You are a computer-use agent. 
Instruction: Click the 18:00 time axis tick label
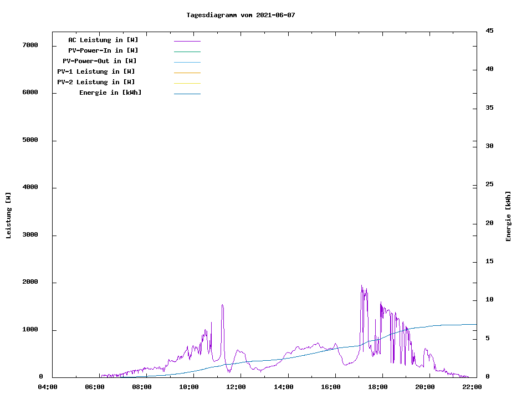point(378,387)
